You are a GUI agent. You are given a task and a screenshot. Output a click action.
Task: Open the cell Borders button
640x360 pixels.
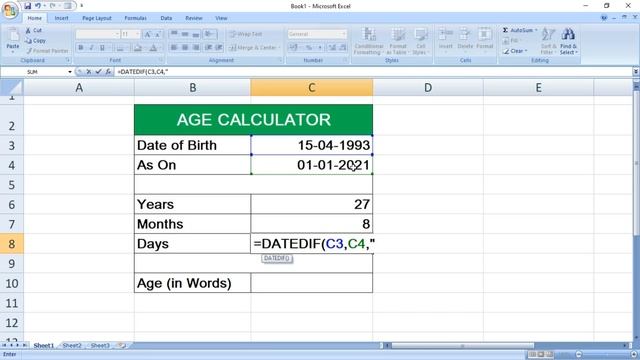(120, 48)
